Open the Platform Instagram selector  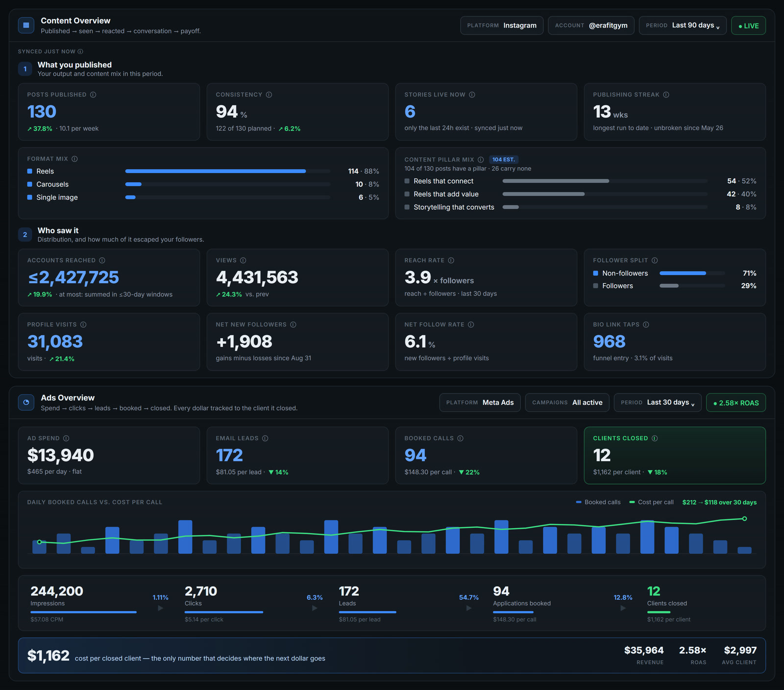coord(502,25)
